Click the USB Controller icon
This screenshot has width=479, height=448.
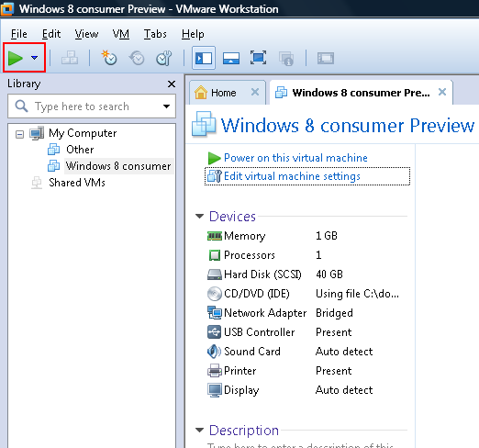pyautogui.click(x=214, y=332)
